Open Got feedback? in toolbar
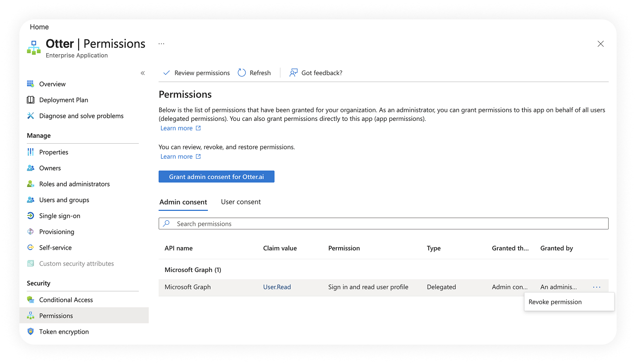This screenshot has width=636, height=364. 316,73
